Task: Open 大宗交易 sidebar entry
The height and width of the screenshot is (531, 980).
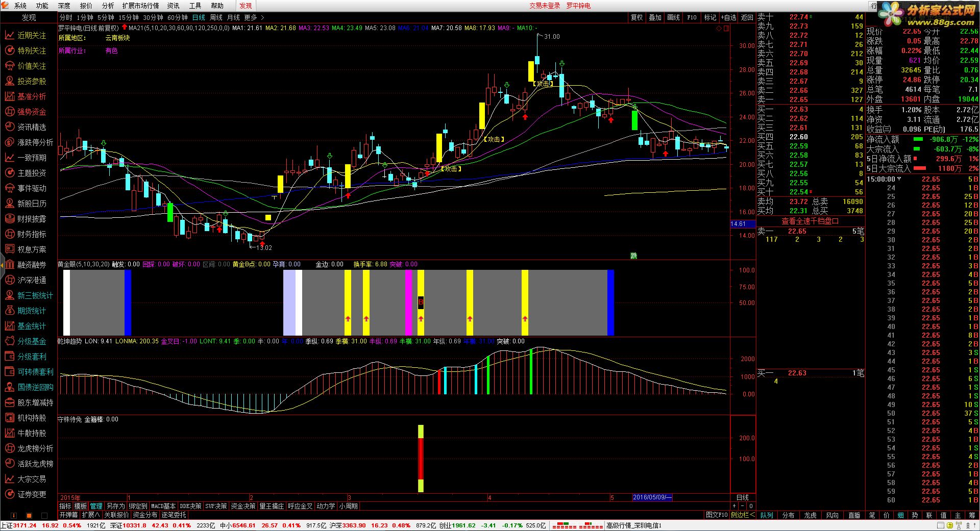Action: click(x=26, y=479)
